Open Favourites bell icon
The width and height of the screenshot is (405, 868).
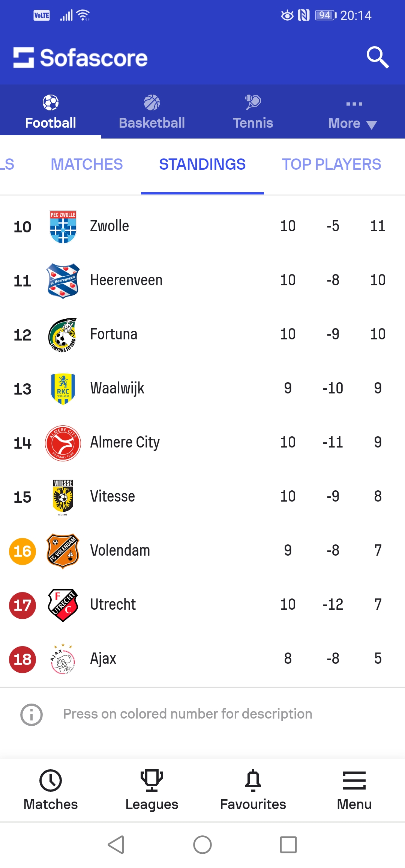click(253, 781)
